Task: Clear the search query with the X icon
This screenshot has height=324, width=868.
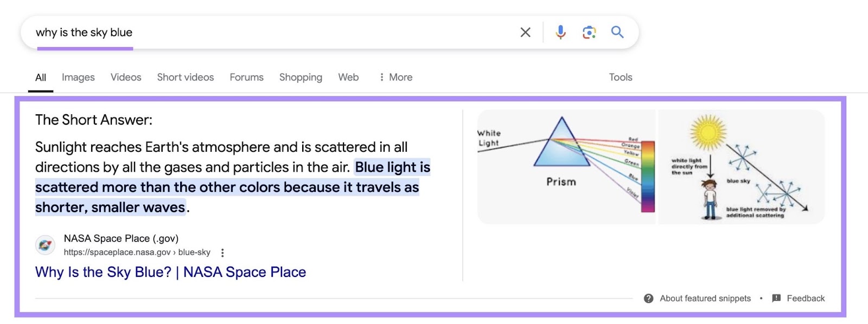Action: click(x=525, y=32)
